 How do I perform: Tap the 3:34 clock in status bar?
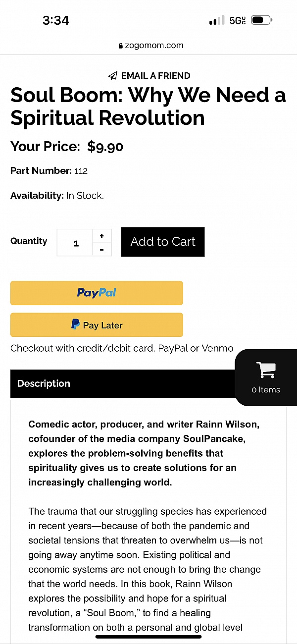55,20
